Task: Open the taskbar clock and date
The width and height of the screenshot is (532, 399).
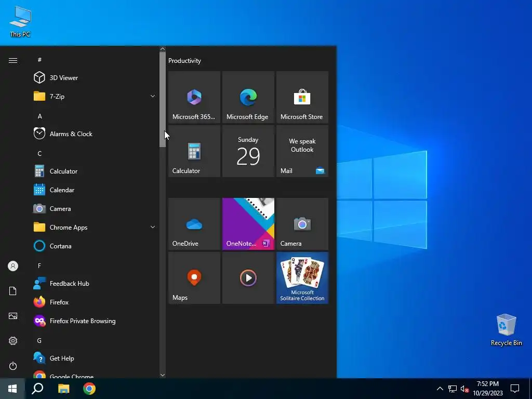Action: pos(488,389)
